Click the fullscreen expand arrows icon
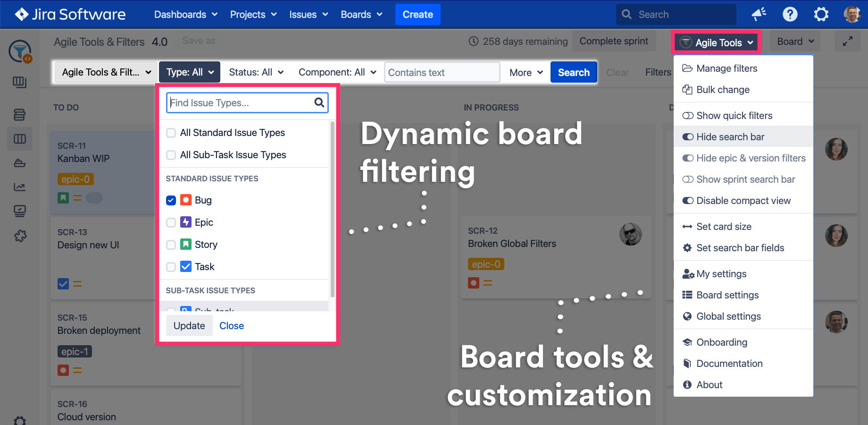Screen dimensions: 868x425 coord(847,42)
